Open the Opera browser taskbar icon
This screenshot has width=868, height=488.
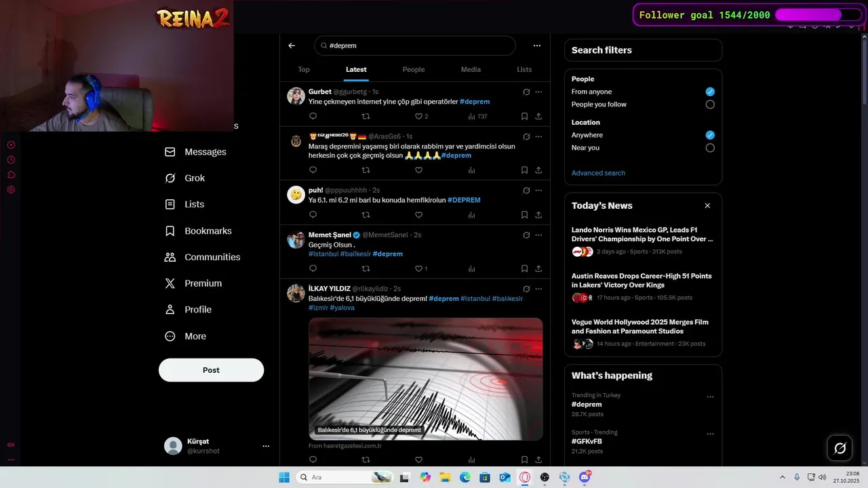[x=525, y=477]
